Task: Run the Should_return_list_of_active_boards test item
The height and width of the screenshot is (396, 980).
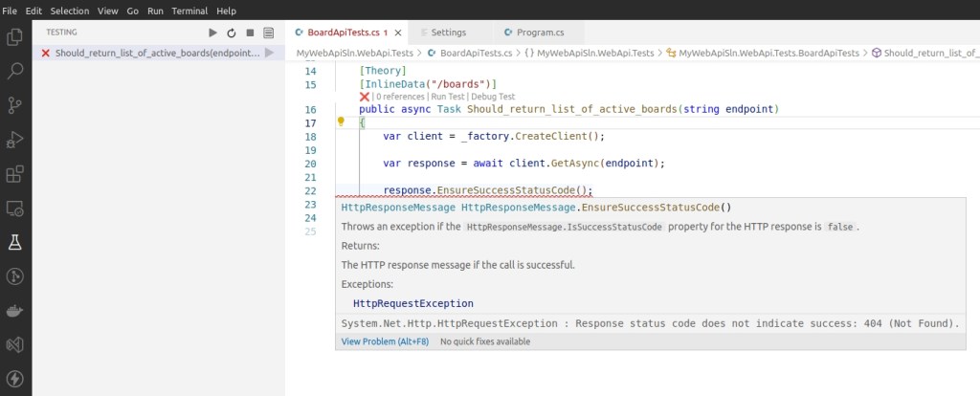Action: pyautogui.click(x=270, y=53)
